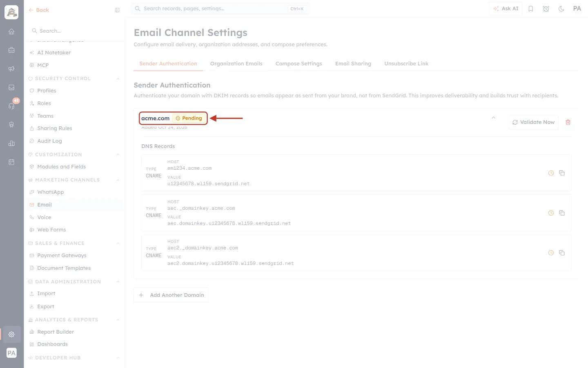This screenshot has height=368, width=588.
Task: Switch to Email Sharing tab
Action: click(353, 64)
